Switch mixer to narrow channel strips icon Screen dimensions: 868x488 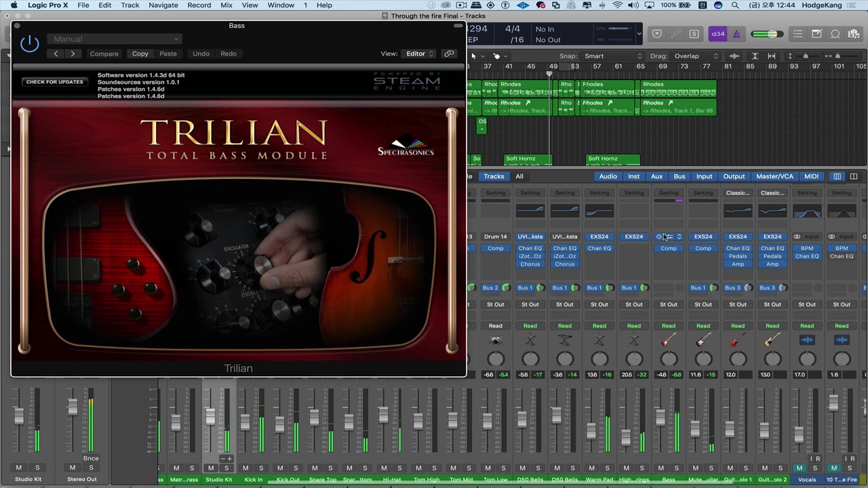(837, 176)
